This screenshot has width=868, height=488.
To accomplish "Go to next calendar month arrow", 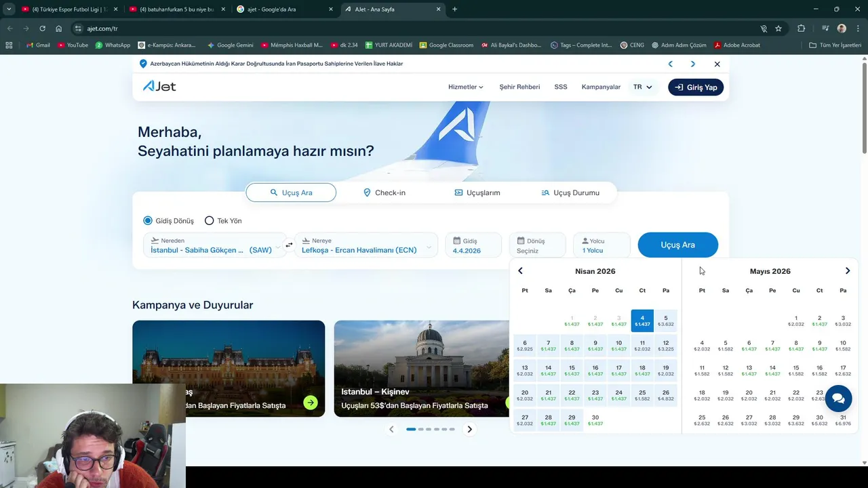I will point(848,271).
